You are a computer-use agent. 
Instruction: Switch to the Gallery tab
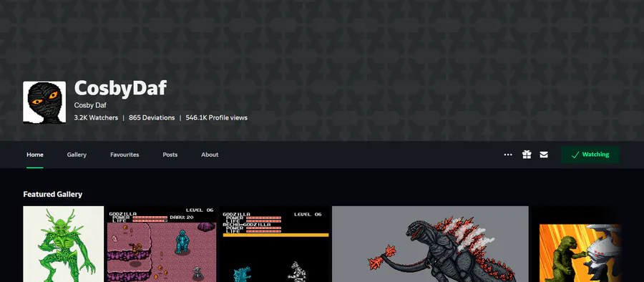pyautogui.click(x=77, y=155)
